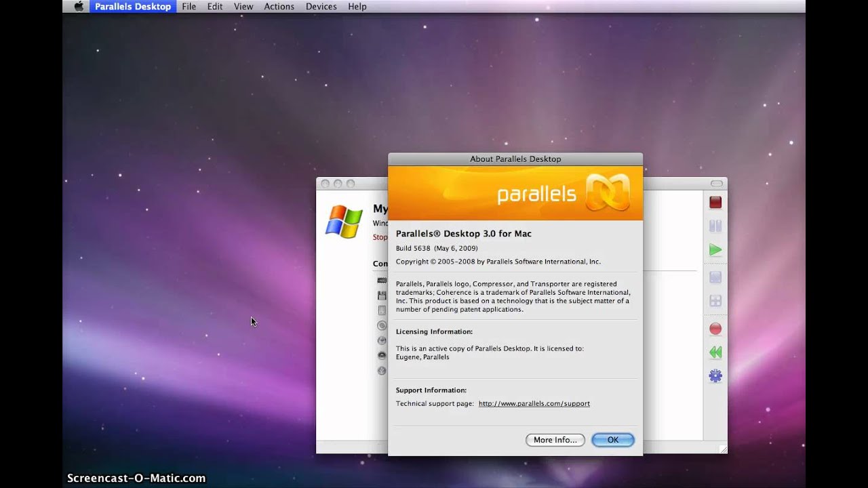This screenshot has height=488, width=868.
Task: Select the CD/DVD disc configuration icon
Action: point(382,325)
